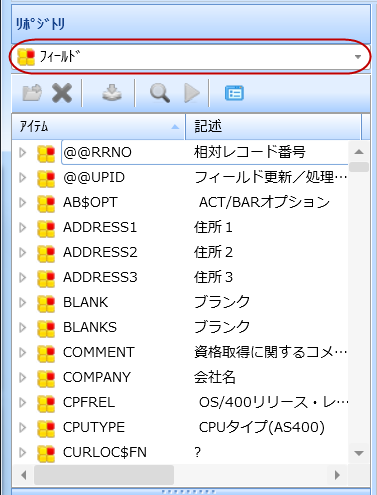Select the ADDRESS1 item name
This screenshot has width=377, height=495.
pyautogui.click(x=100, y=227)
